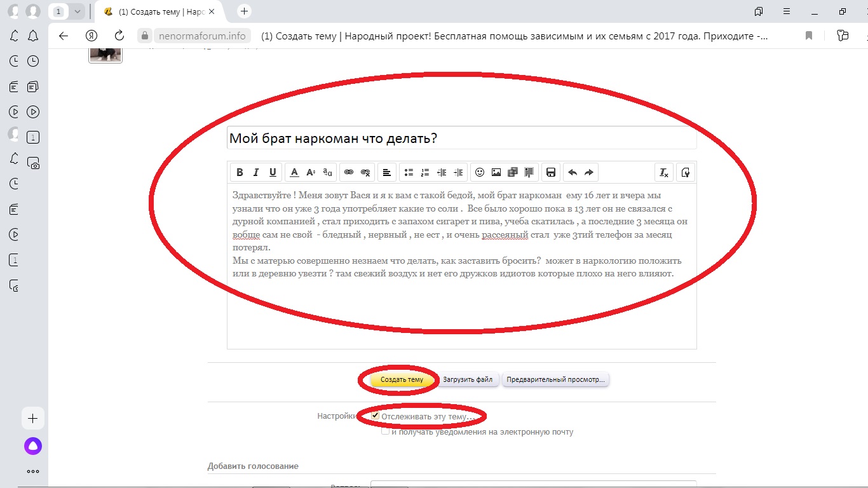The height and width of the screenshot is (488, 868).
Task: Open the text color picker
Action: [294, 172]
